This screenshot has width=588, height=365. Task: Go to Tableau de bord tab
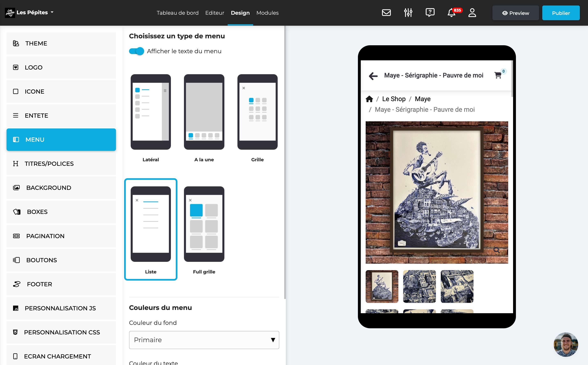pyautogui.click(x=177, y=13)
